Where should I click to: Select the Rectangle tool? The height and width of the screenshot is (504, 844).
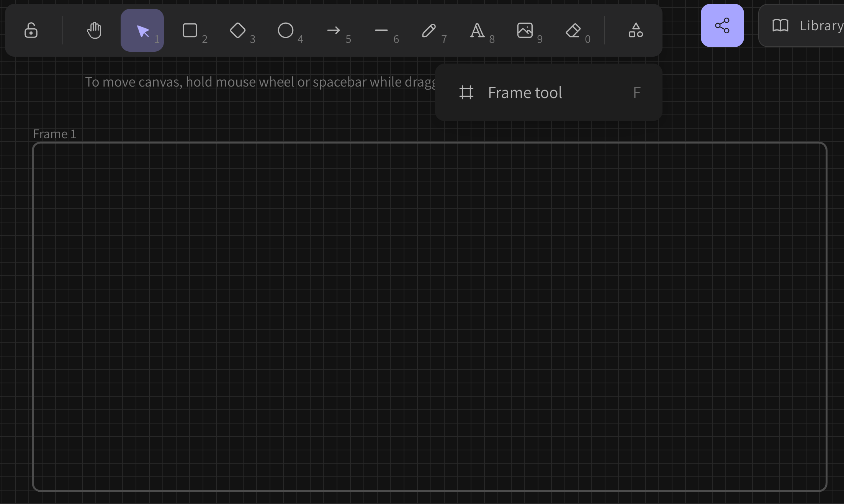190,31
